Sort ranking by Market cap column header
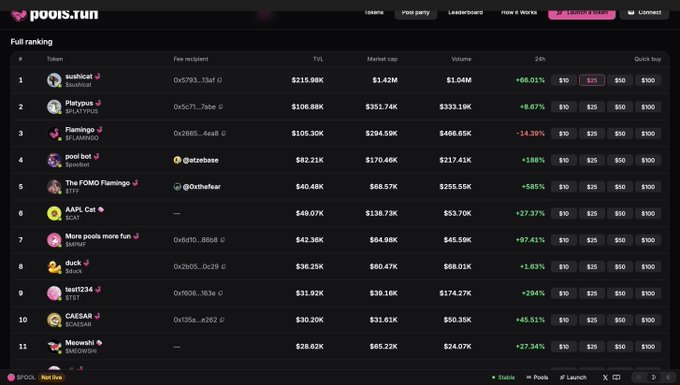This screenshot has height=385, width=680. [382, 59]
